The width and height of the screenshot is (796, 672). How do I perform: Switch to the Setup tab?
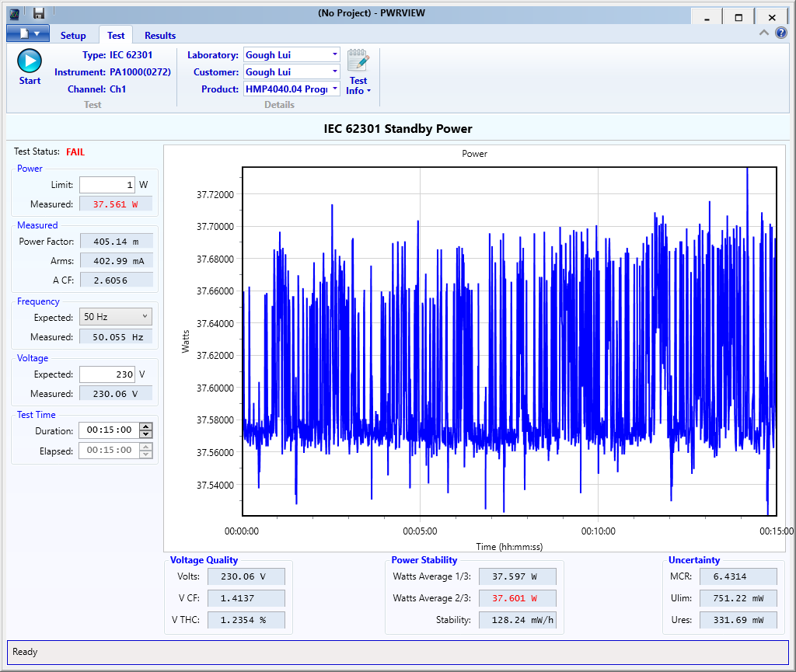click(x=73, y=35)
